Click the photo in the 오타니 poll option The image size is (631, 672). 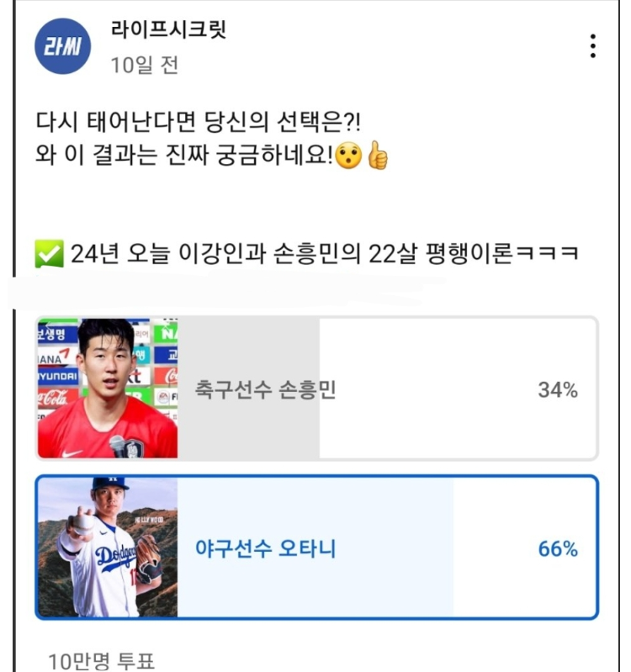click(x=107, y=548)
